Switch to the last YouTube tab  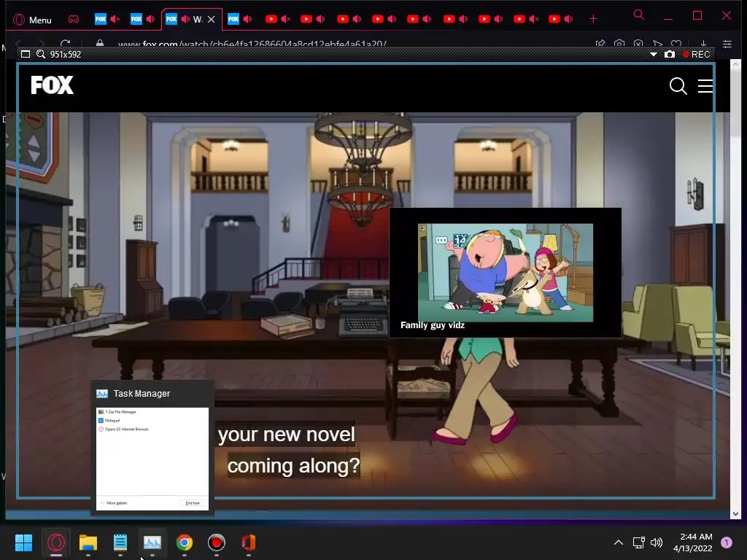554,19
